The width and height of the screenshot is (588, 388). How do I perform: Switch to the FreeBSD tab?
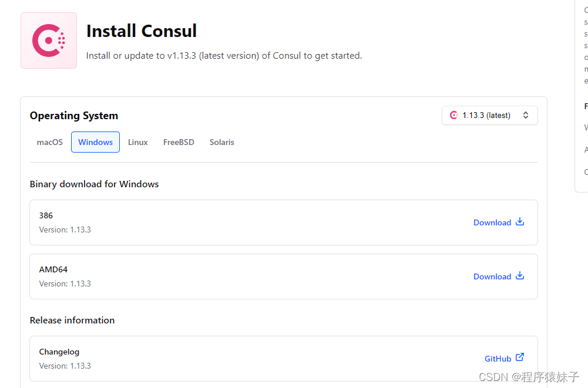click(179, 142)
